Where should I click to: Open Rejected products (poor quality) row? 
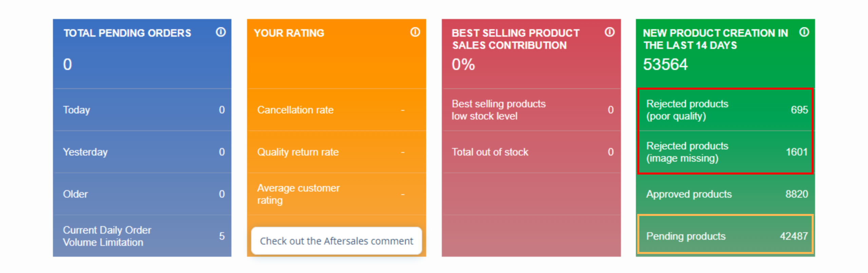(x=725, y=110)
